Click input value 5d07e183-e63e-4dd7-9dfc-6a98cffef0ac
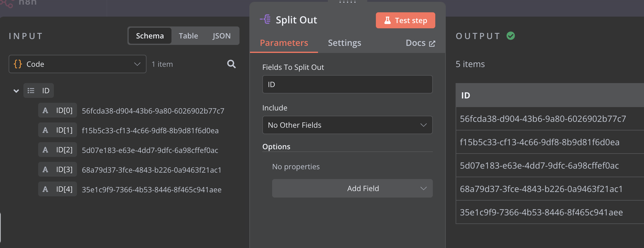 click(150, 150)
